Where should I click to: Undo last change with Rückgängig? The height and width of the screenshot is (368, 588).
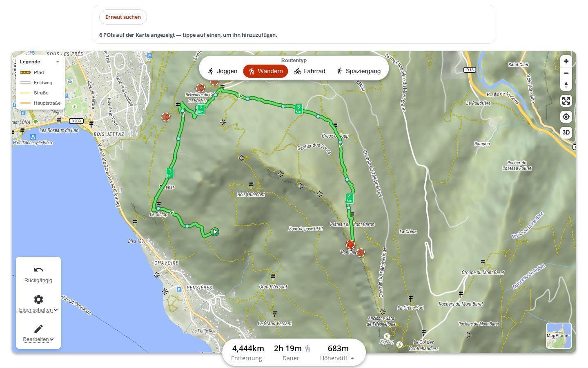(x=38, y=274)
